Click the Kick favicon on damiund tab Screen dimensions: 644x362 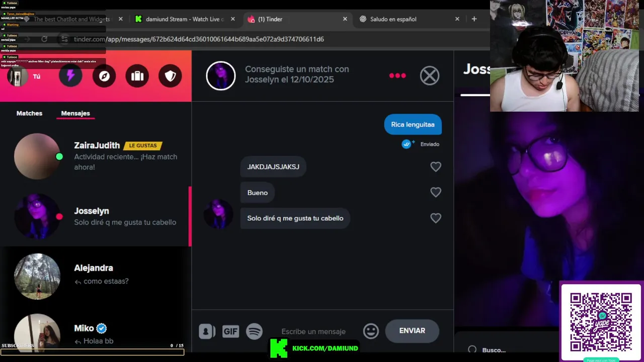[x=138, y=19]
